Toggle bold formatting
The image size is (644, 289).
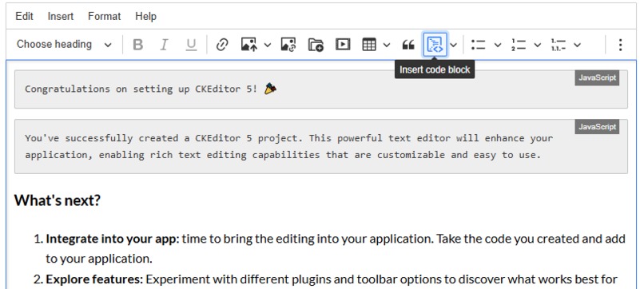pos(138,45)
